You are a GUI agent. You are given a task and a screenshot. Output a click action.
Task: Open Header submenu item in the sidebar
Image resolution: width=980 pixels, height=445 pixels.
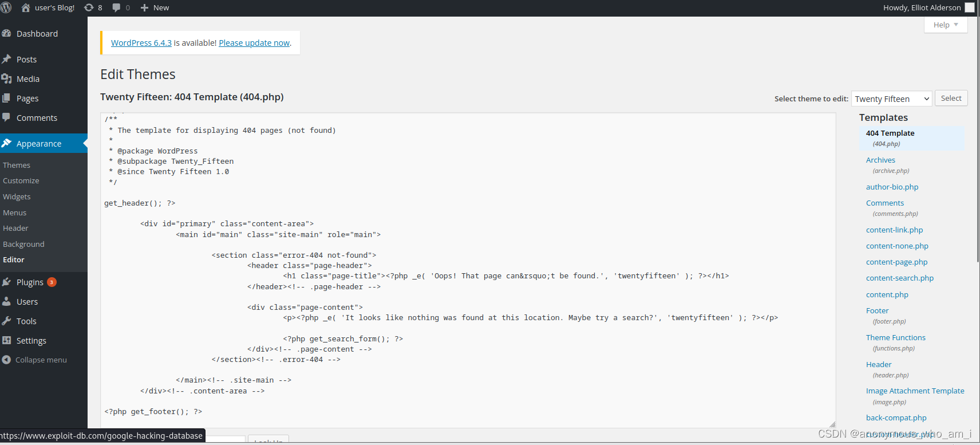(x=15, y=228)
